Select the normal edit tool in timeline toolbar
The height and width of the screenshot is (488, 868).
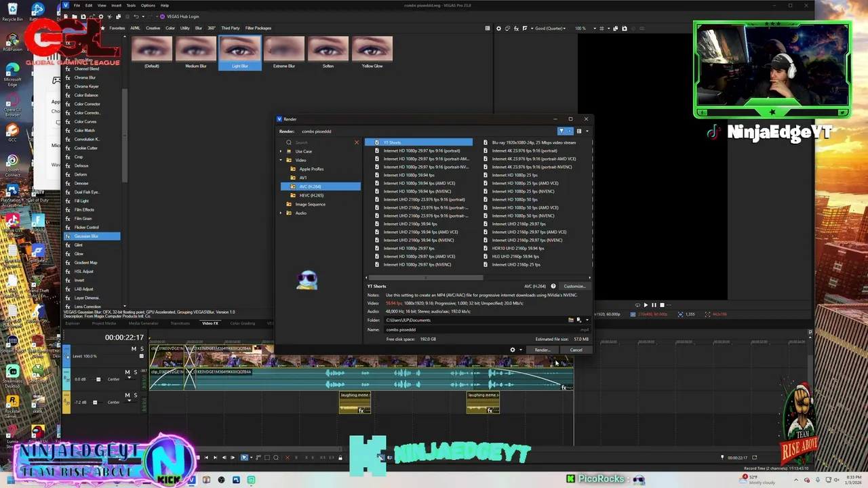click(244, 457)
